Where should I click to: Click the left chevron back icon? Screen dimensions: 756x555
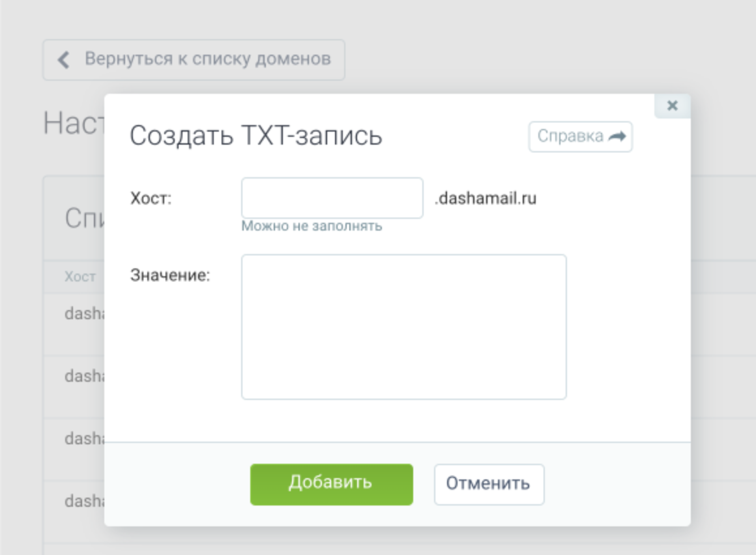[63, 60]
